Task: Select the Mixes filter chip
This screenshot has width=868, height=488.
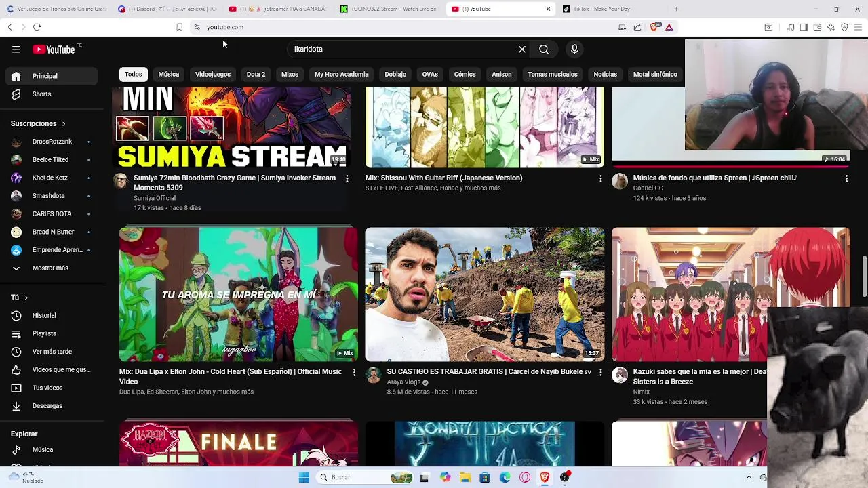Action: [x=290, y=74]
